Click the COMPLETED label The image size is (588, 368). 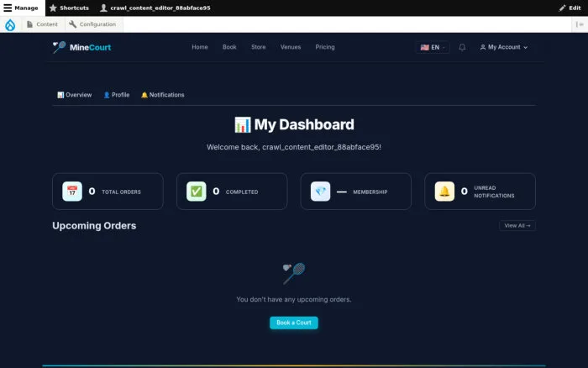coord(242,192)
